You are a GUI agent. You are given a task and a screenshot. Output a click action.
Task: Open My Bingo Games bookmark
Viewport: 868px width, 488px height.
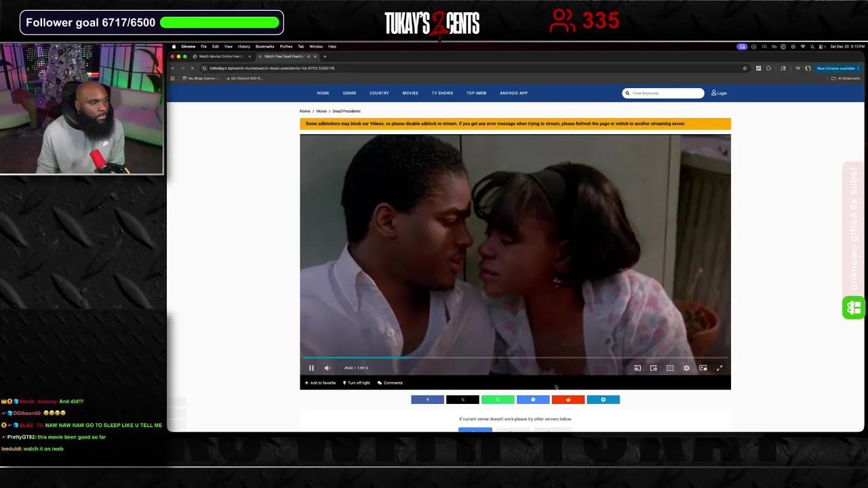coord(200,79)
